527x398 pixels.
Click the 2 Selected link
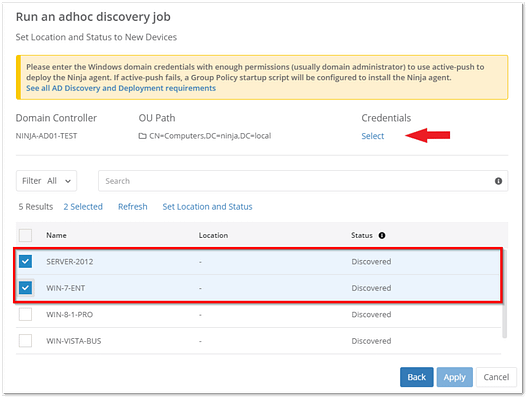tap(83, 207)
